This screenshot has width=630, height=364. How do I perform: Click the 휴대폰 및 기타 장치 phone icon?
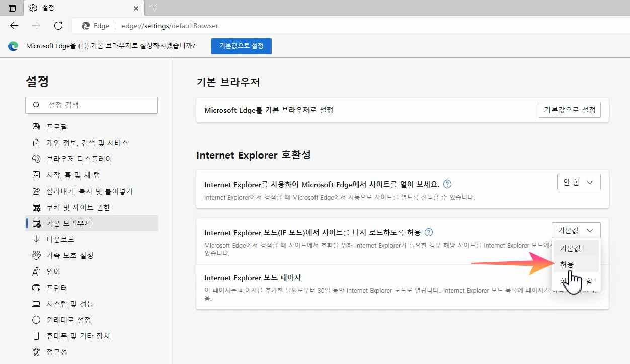[36, 336]
